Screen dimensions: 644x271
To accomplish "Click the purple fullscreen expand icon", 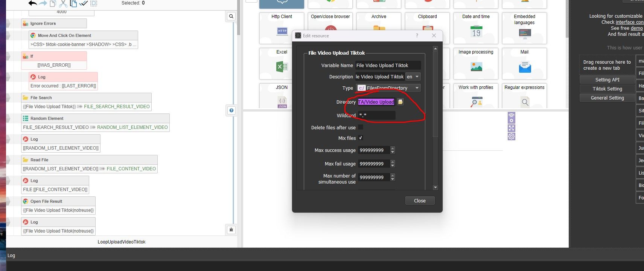I will click(511, 128).
